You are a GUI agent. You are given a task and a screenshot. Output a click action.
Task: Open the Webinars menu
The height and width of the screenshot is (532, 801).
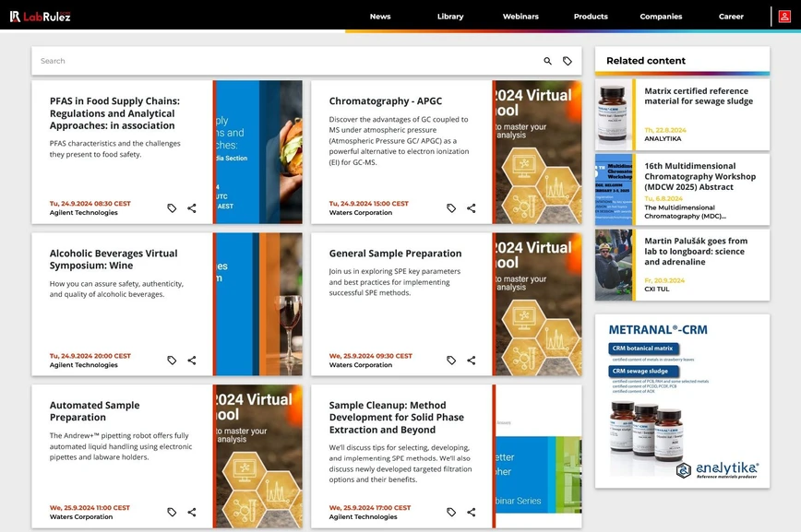coord(520,17)
